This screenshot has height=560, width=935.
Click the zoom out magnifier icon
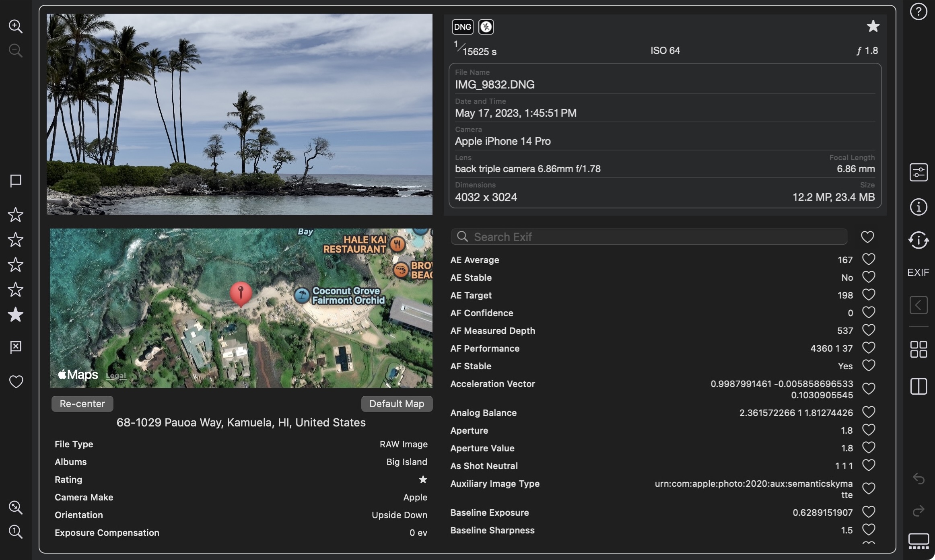pyautogui.click(x=15, y=51)
